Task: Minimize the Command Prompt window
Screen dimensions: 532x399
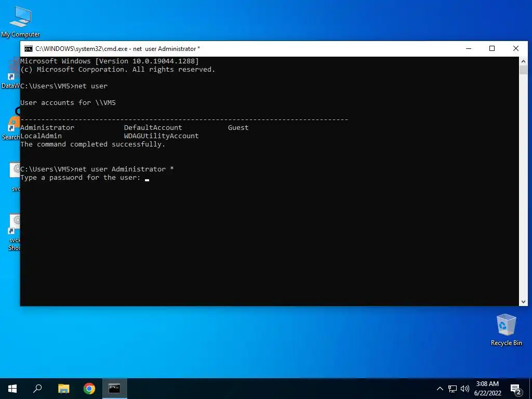Action: click(469, 48)
